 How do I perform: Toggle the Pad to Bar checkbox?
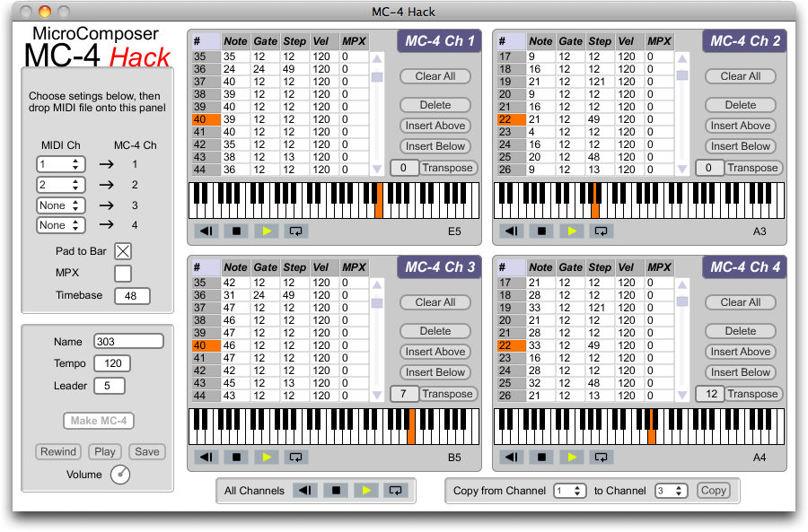[x=123, y=251]
